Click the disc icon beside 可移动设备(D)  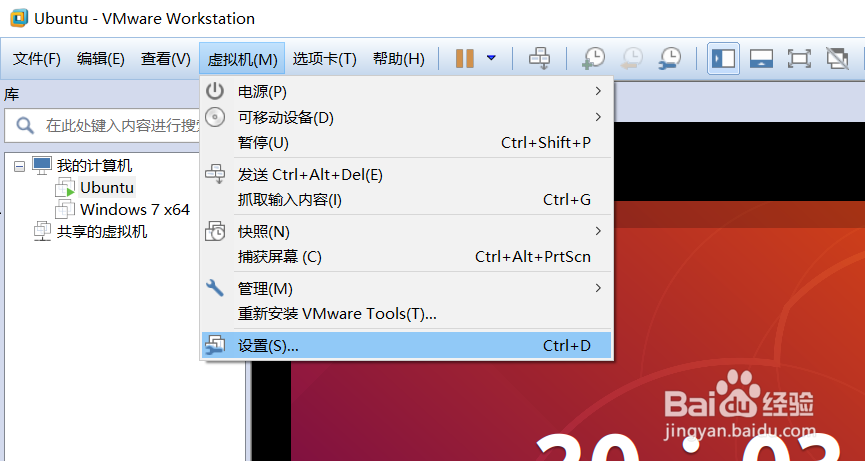coord(215,117)
